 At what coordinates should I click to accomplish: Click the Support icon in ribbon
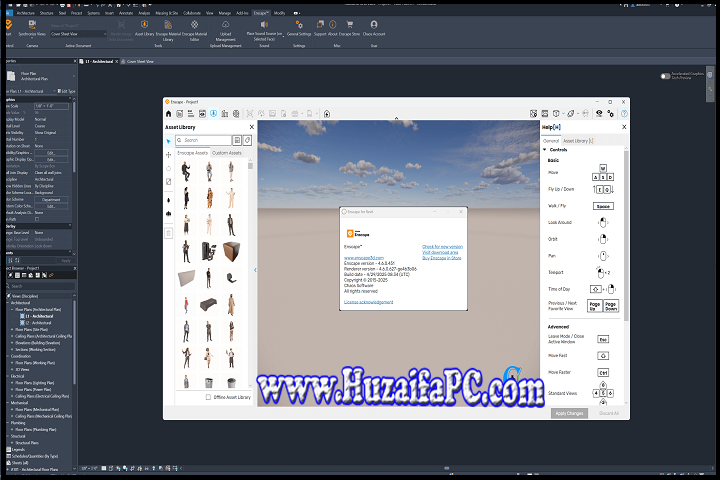[320, 24]
